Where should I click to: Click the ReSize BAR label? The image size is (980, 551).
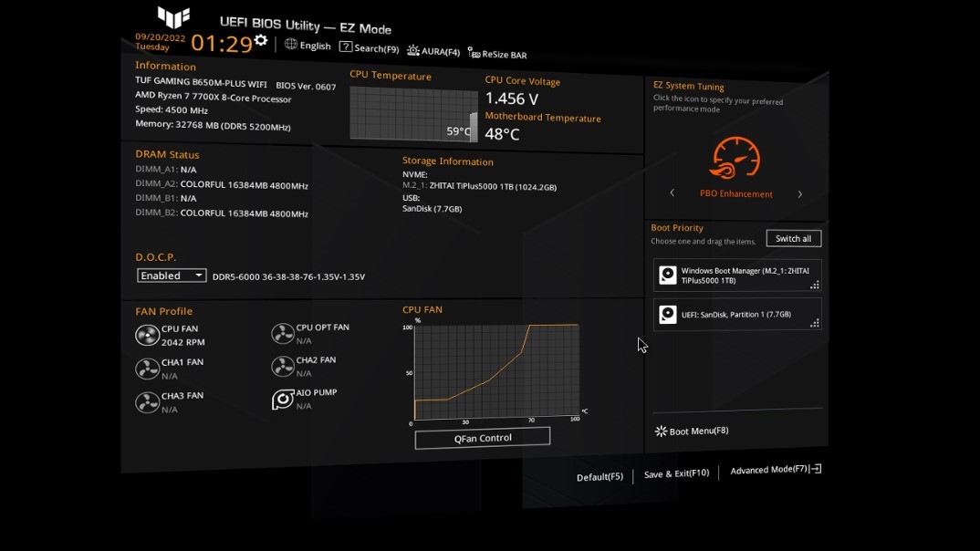tap(505, 55)
